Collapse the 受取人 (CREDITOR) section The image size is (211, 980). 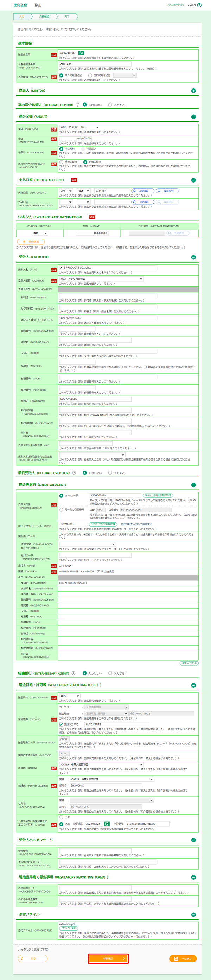(193, 257)
